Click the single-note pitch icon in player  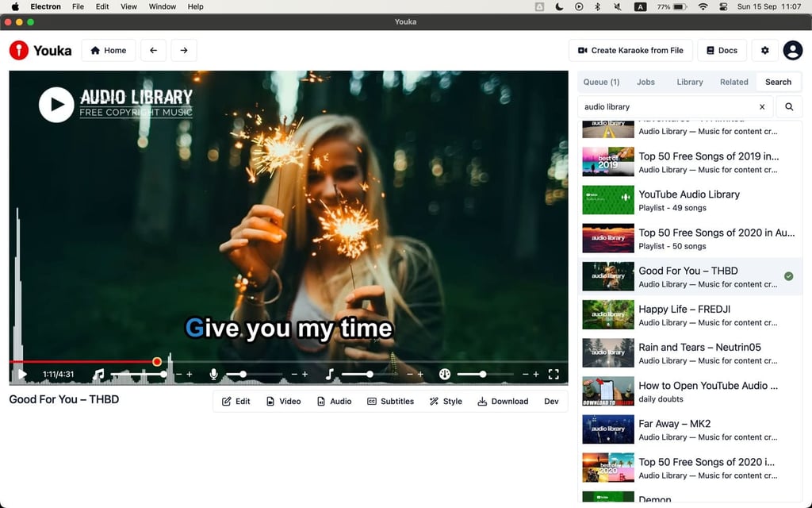click(329, 375)
